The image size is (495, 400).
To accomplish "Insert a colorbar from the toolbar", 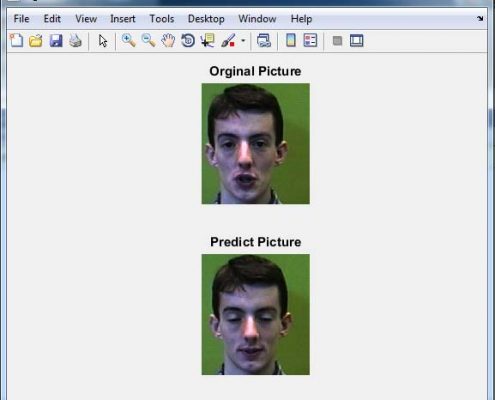I will pyautogui.click(x=291, y=41).
